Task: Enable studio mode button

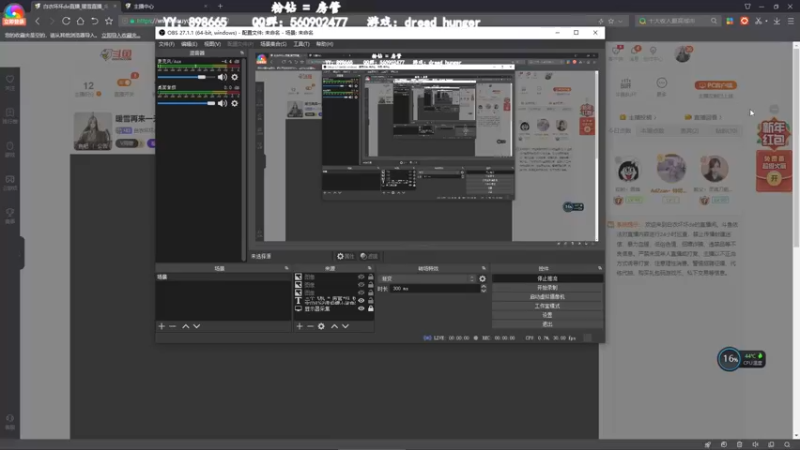Action: click(547, 306)
